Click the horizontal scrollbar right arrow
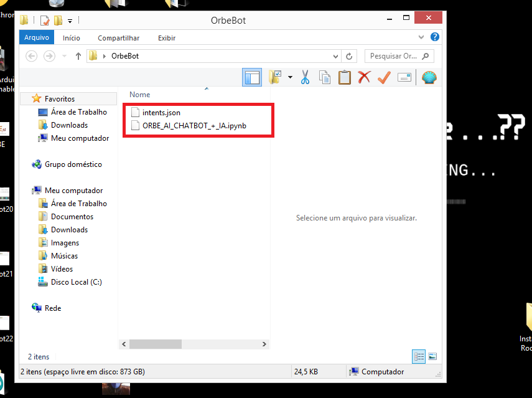The width and height of the screenshot is (532, 398). pyautogui.click(x=264, y=344)
